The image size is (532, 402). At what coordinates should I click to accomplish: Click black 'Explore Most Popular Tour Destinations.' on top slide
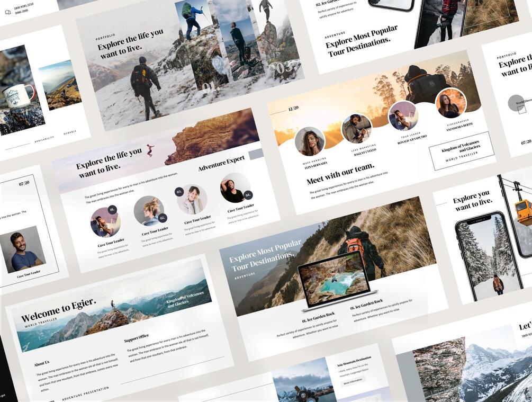pyautogui.click(x=361, y=41)
